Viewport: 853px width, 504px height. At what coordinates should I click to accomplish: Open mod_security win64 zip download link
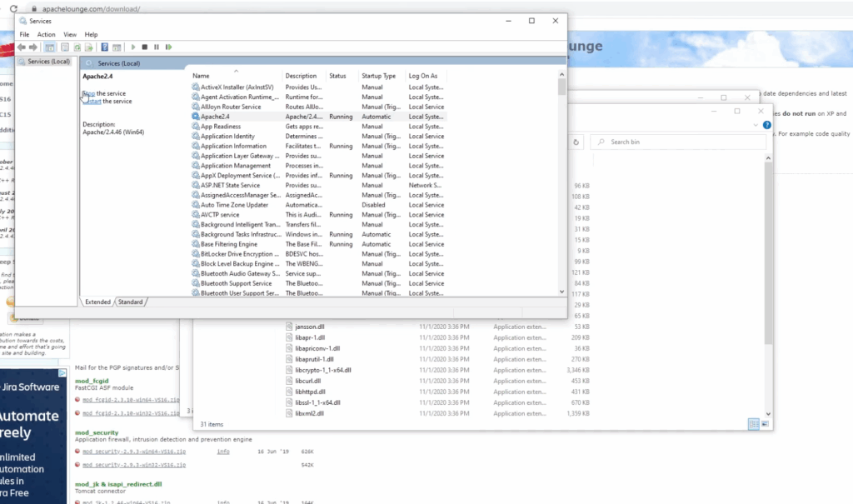133,452
